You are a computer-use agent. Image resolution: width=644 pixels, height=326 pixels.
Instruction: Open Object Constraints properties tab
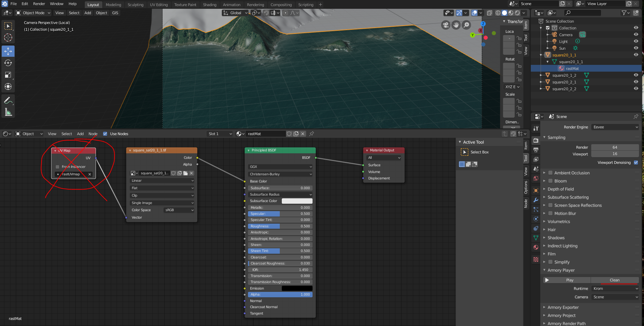[x=536, y=228]
